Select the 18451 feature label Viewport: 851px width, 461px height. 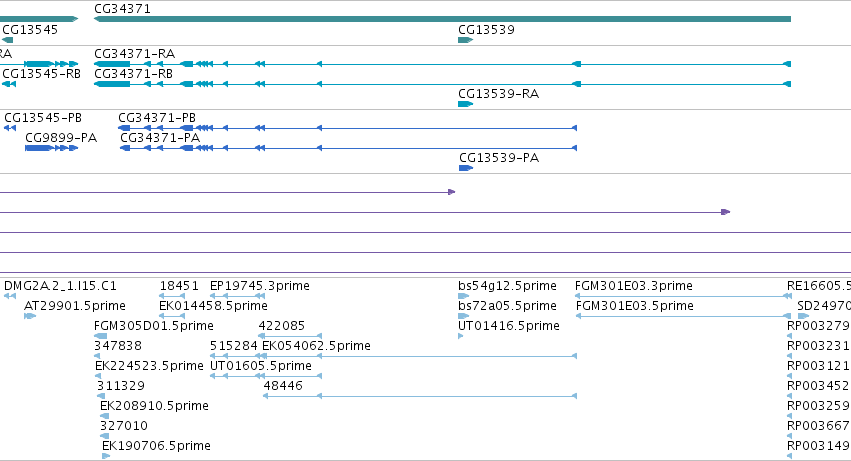[179, 286]
